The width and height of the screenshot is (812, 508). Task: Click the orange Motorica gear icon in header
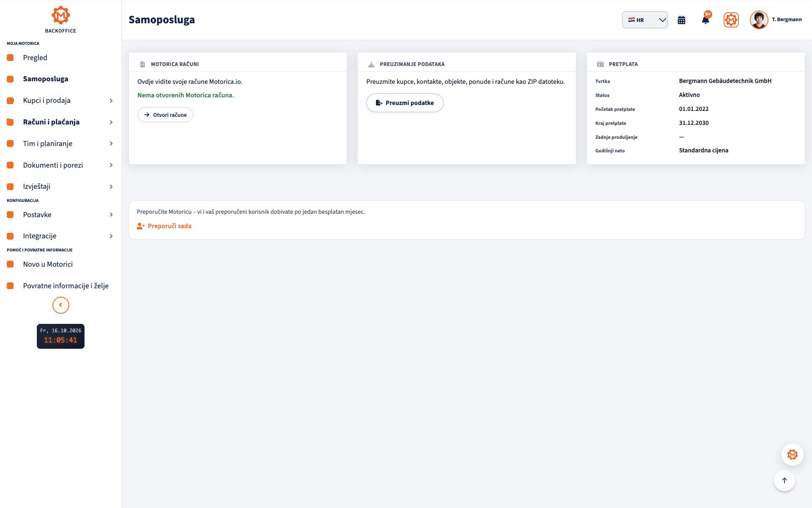click(x=731, y=20)
